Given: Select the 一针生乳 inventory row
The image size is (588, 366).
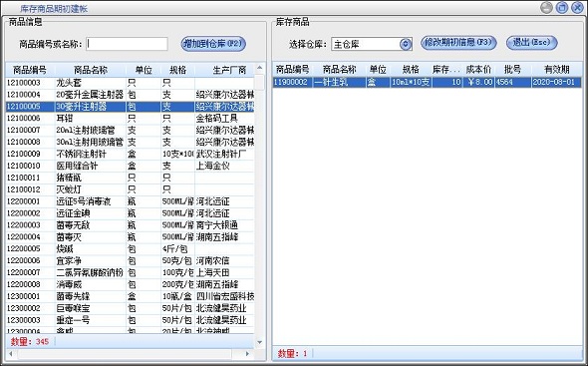Looking at the screenshot, I should click(x=428, y=82).
